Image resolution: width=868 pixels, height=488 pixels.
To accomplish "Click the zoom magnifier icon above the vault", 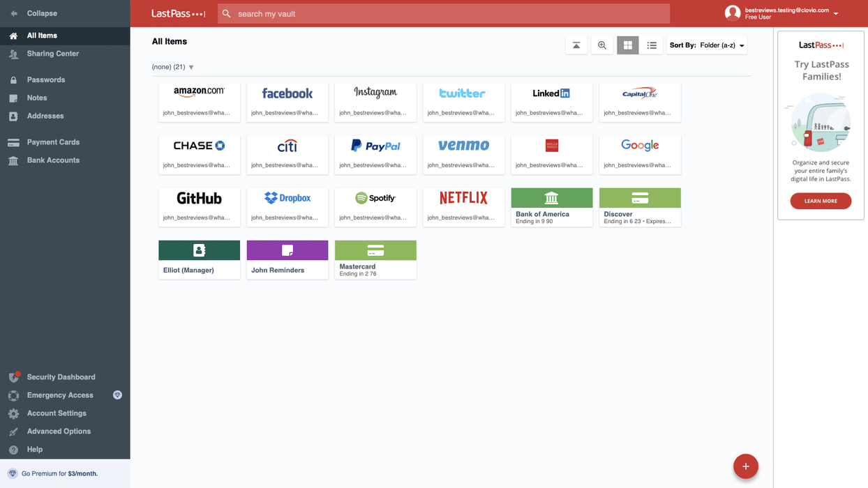I will 601,45.
